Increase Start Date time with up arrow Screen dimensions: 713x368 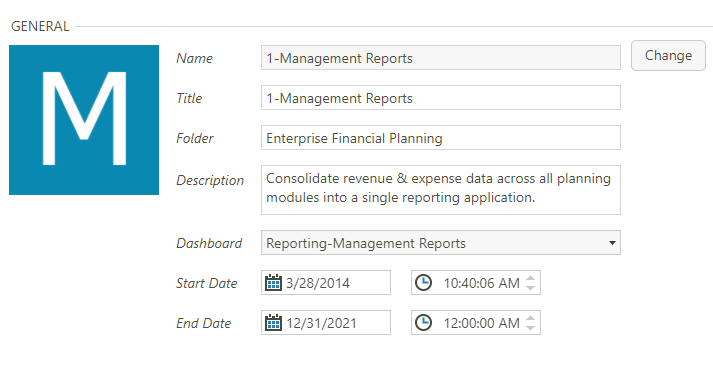coord(530,278)
